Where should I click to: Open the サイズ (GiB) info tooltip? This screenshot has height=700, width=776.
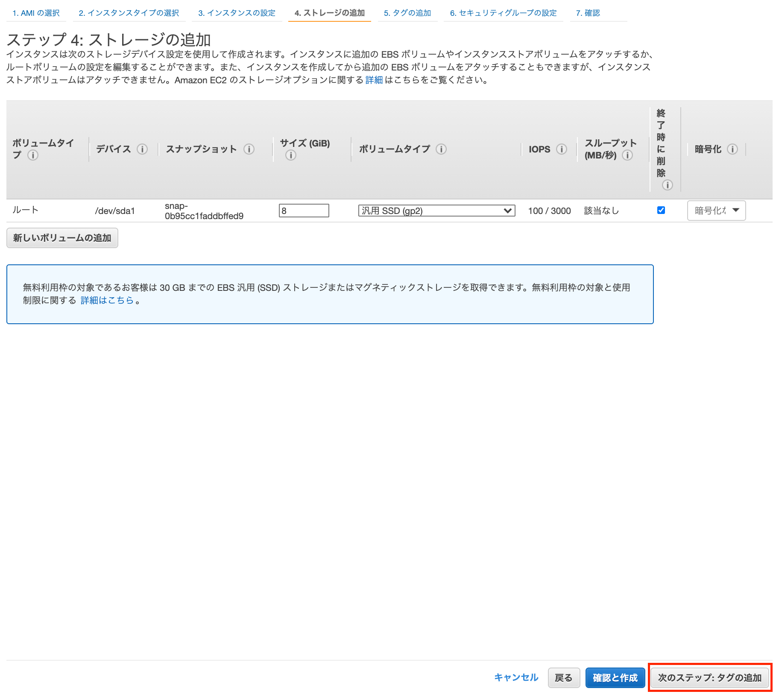[291, 156]
